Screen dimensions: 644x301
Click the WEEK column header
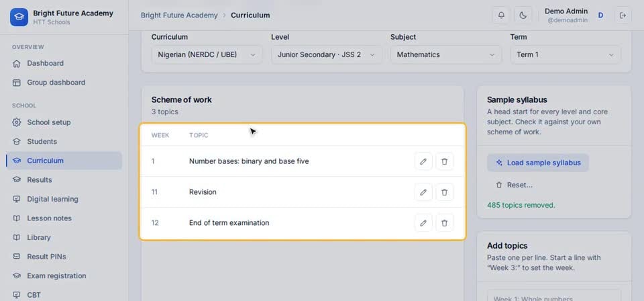click(x=160, y=135)
